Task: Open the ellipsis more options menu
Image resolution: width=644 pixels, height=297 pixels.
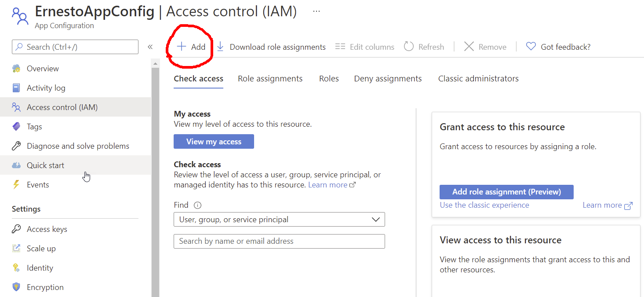Action: (317, 11)
